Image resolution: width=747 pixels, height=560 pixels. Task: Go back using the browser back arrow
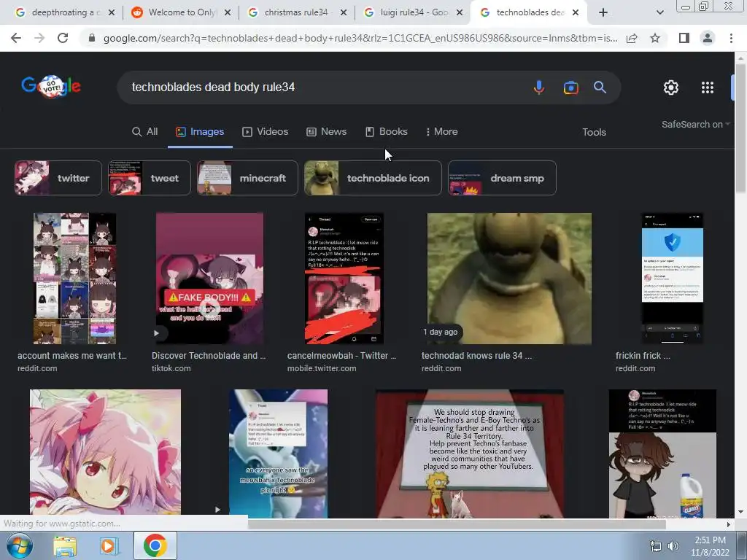[x=16, y=38]
